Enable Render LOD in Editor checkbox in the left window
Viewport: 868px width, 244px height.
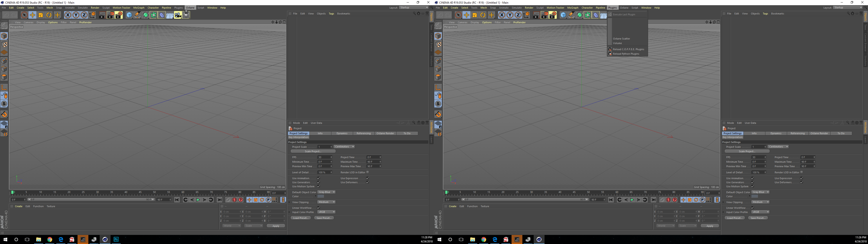coord(368,172)
